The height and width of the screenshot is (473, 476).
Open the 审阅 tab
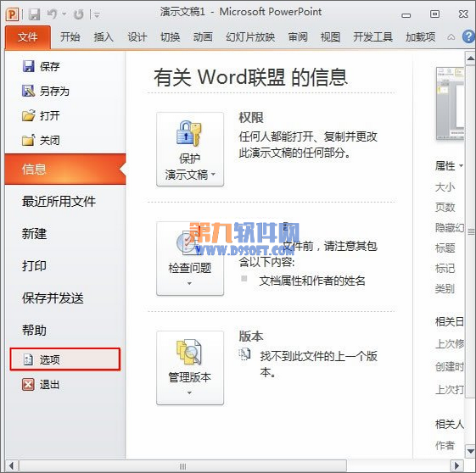pos(298,37)
